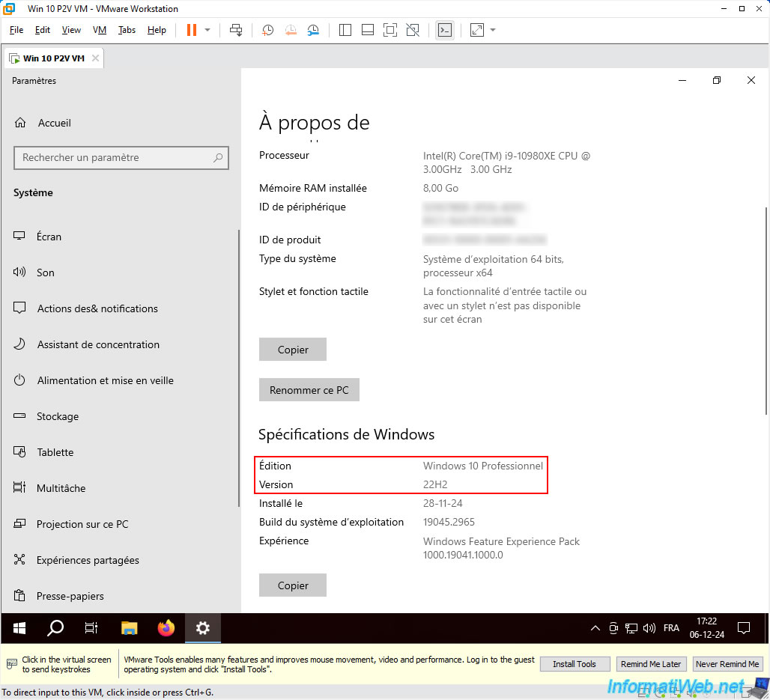Click the Install Tools button
The width and height of the screenshot is (770, 700).
(x=575, y=663)
